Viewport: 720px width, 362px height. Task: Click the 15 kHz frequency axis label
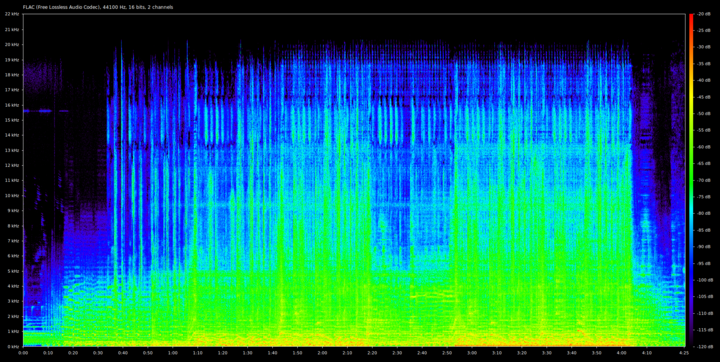tap(11, 120)
